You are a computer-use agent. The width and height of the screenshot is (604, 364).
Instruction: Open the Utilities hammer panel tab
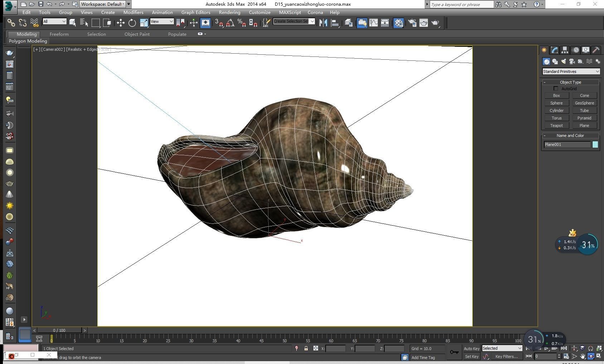click(x=596, y=50)
